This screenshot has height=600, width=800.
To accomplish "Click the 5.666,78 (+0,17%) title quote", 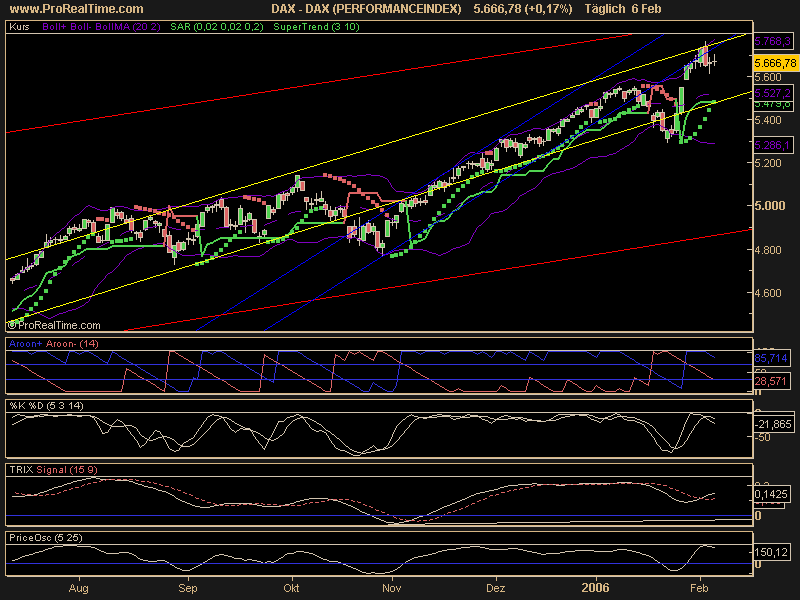I will [x=523, y=9].
